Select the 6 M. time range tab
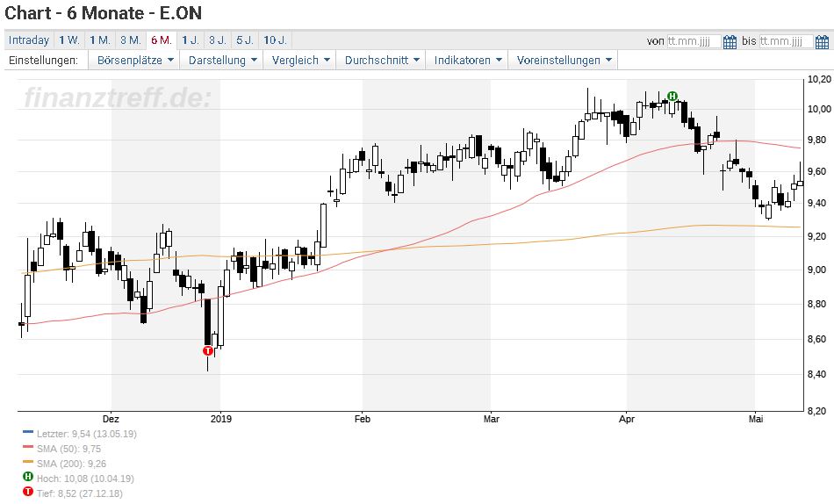834x504 pixels. (x=162, y=40)
